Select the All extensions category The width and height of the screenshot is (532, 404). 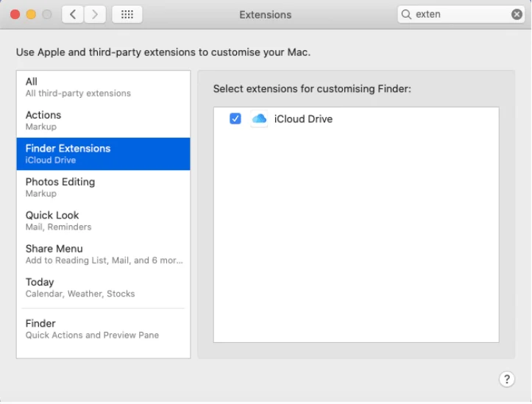[x=103, y=87]
